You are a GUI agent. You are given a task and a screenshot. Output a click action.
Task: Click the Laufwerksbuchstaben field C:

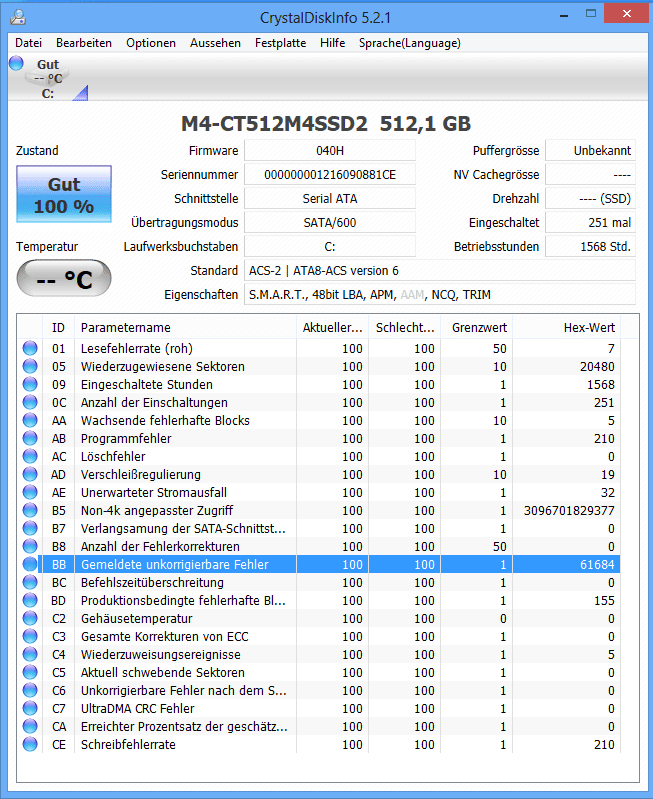tap(330, 247)
